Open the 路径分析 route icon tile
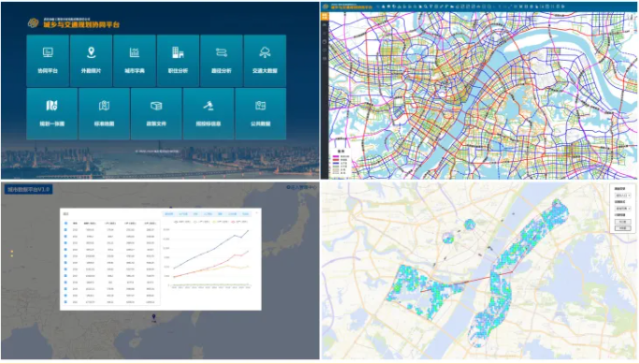The height and width of the screenshot is (364, 639). [222, 60]
